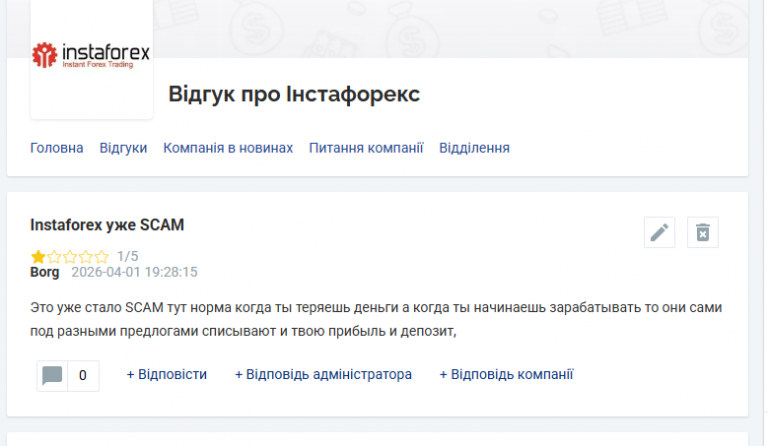Select the author name Borg
Screen dimensions: 768x446
[45, 272]
